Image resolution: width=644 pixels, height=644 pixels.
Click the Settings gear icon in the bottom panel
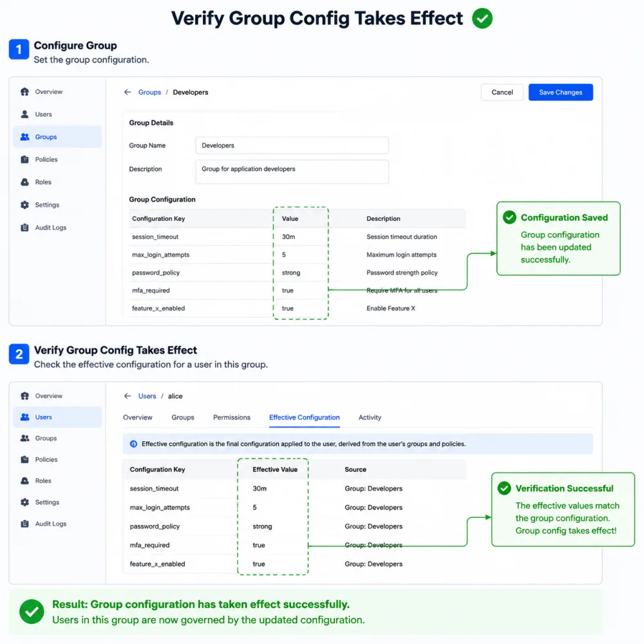click(24, 502)
